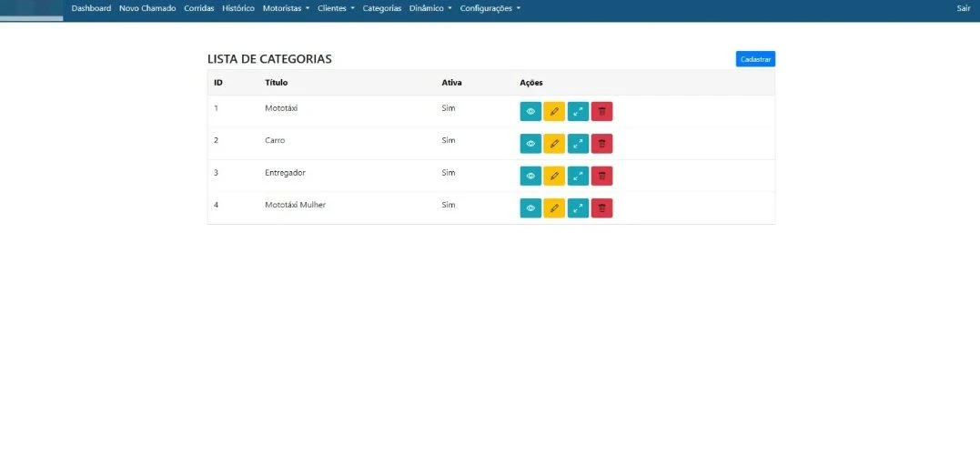Click the Dinâmico dropdown in navbar
Image resolution: width=980 pixels, height=465 pixels.
[430, 8]
